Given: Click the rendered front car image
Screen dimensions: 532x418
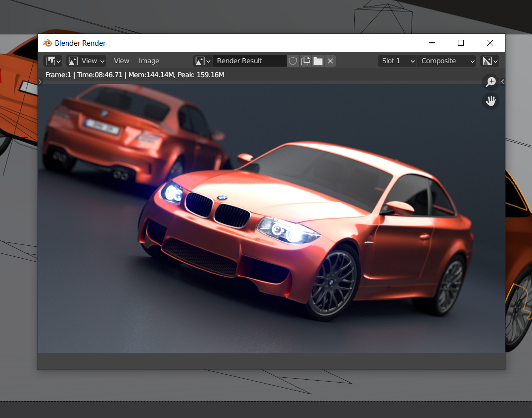Looking at the screenshot, I should pos(306,230).
